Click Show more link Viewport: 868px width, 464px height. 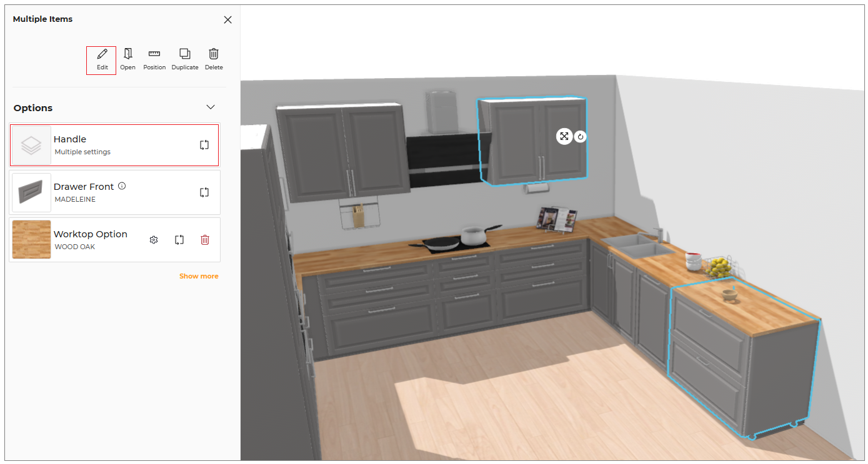pyautogui.click(x=199, y=276)
